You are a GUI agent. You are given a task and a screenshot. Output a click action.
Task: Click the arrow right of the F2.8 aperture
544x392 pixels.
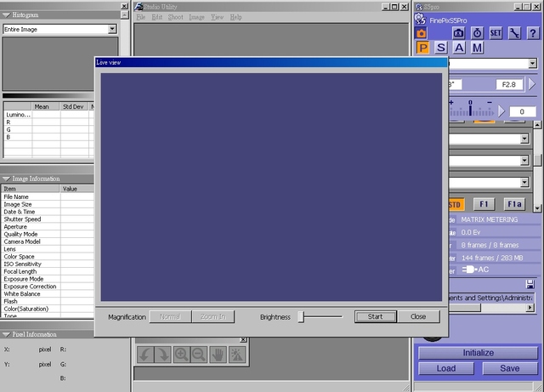click(x=532, y=84)
